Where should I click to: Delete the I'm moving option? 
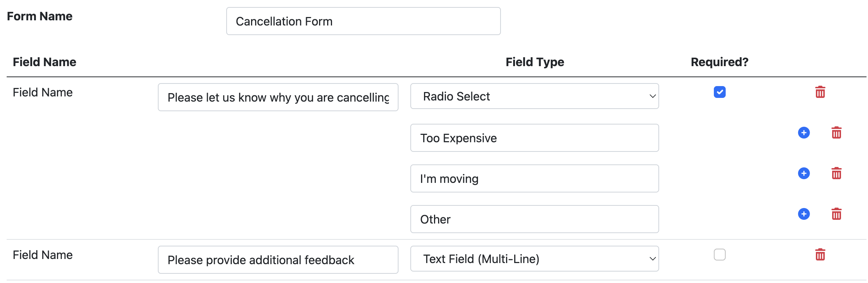point(836,173)
